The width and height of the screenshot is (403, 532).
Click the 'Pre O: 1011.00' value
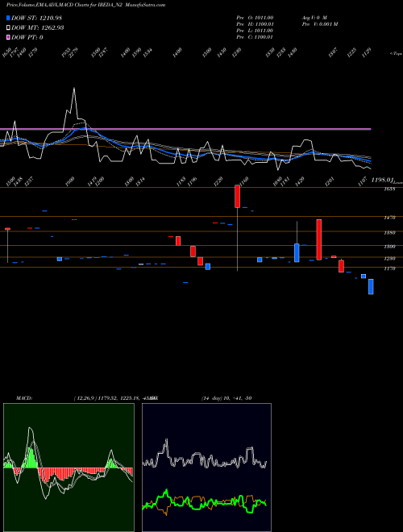click(255, 17)
